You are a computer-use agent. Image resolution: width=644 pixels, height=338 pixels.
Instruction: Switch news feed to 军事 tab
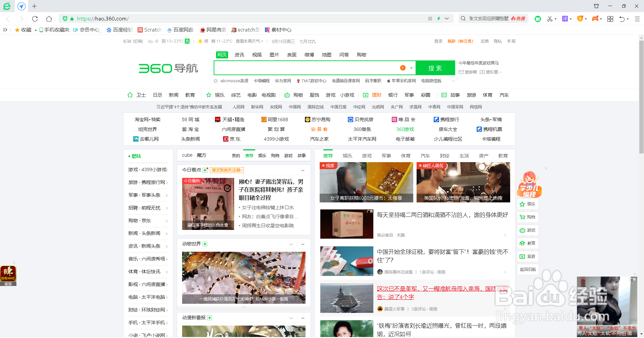click(386, 156)
